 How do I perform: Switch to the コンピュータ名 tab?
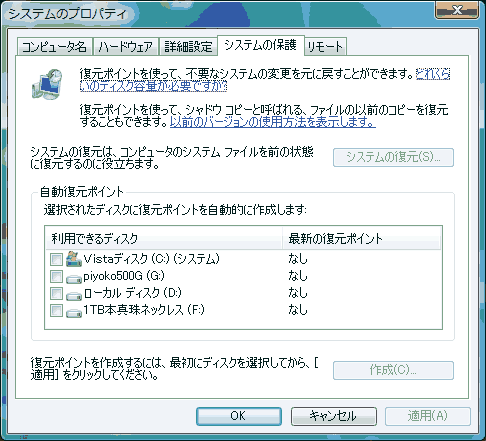54,47
